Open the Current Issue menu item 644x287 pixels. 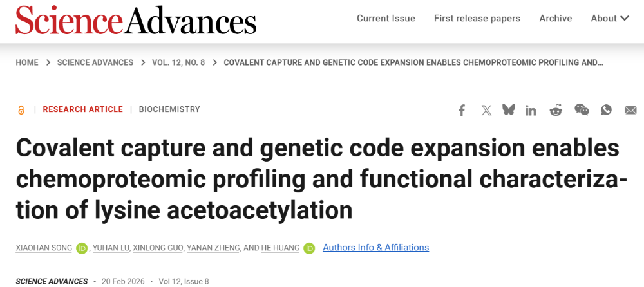386,18
